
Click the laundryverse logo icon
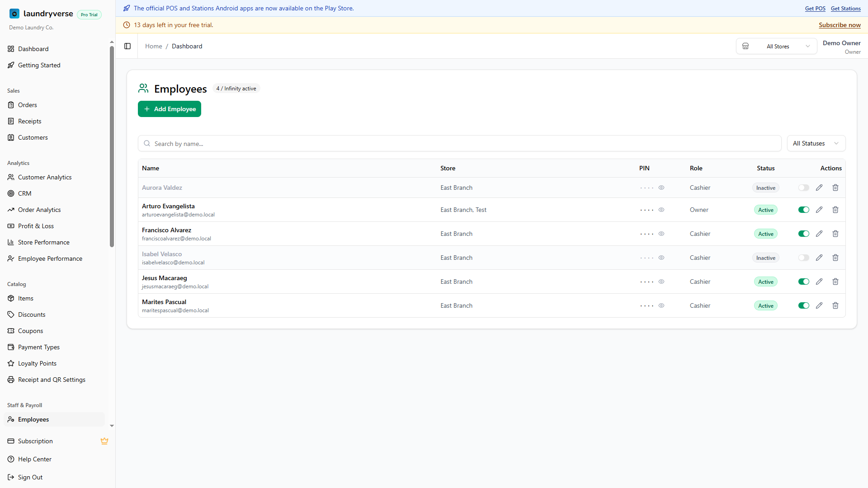point(14,14)
